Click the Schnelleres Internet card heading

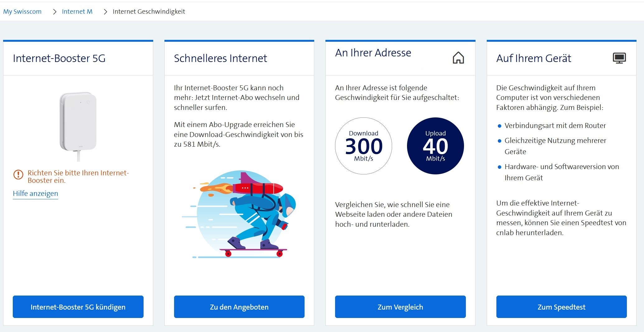click(220, 58)
